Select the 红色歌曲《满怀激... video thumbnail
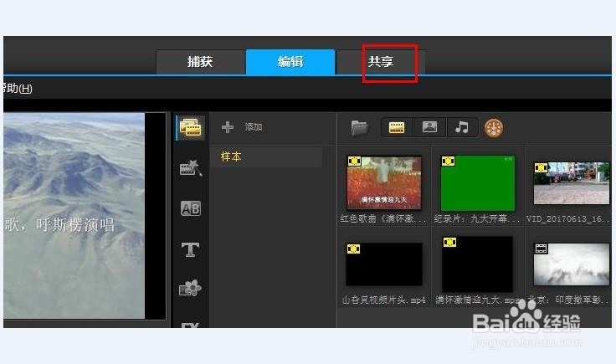Image resolution: width=616 pixels, height=364 pixels. click(x=384, y=182)
